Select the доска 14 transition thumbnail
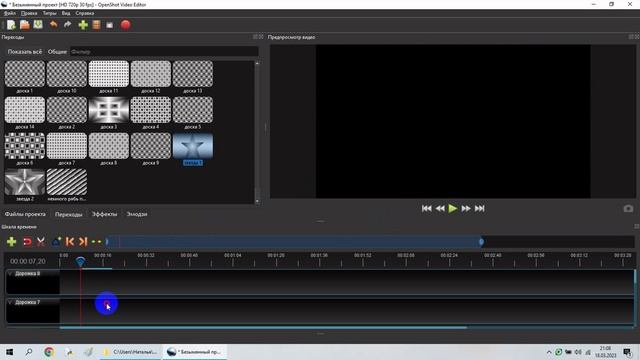Image resolution: width=640 pixels, height=360 pixels. (x=25, y=110)
